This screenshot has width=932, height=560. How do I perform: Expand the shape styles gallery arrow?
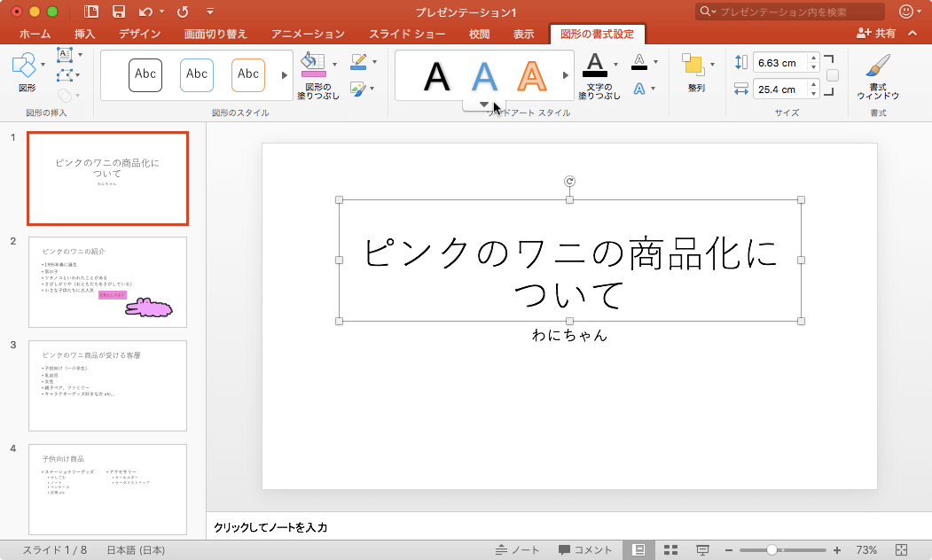[285, 76]
